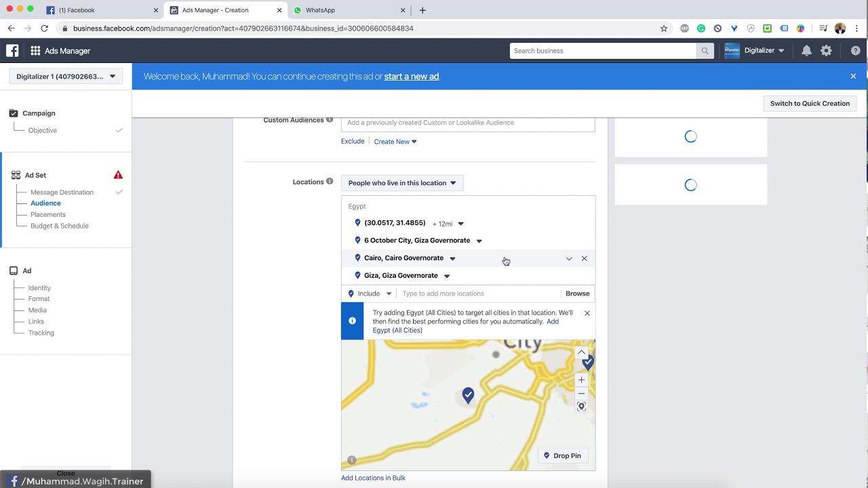This screenshot has height=488, width=868.
Task: Click the map info icon at bottom-left
Action: (x=351, y=460)
